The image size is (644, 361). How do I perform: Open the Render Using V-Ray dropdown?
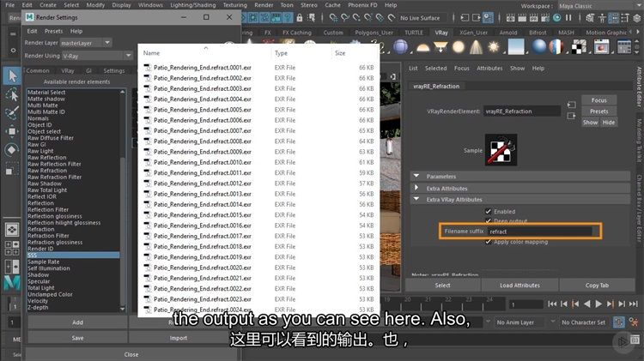[x=97, y=56]
